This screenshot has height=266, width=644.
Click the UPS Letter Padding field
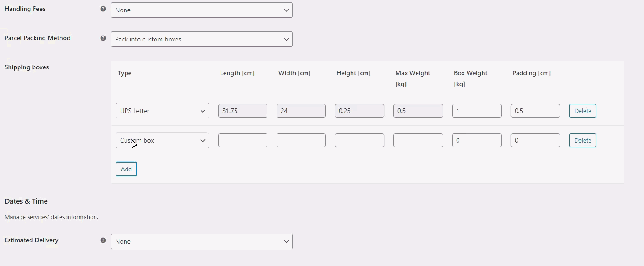click(x=535, y=111)
